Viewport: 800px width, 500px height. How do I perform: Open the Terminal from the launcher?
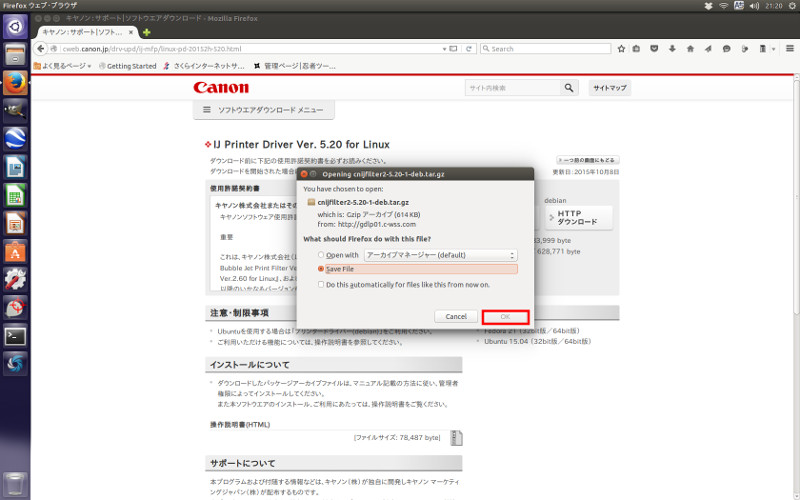[15, 336]
